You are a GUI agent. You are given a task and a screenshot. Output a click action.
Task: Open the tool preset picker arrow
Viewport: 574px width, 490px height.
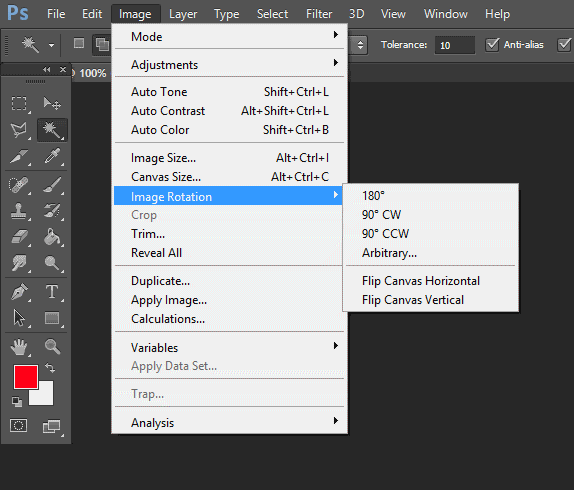tap(51, 45)
